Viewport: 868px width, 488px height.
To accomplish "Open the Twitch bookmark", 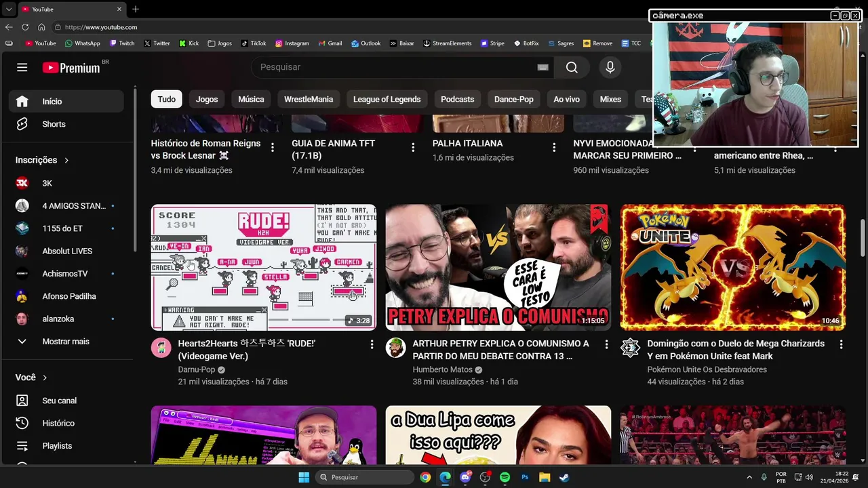I will [121, 43].
